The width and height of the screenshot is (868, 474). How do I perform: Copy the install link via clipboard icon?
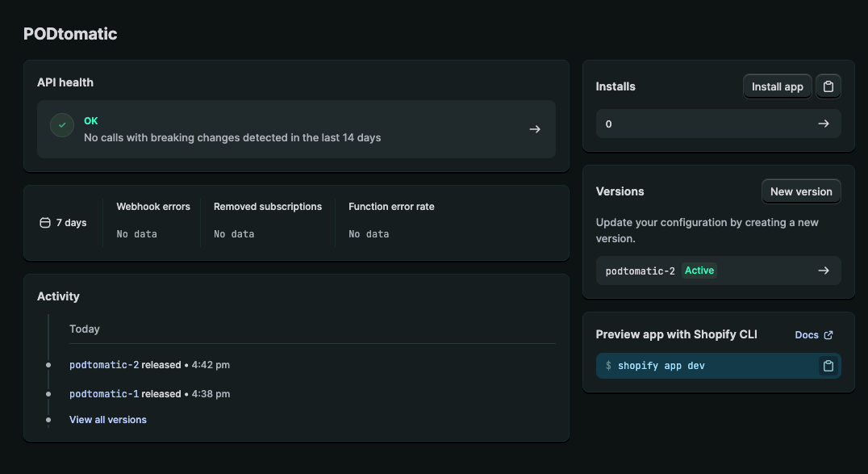pyautogui.click(x=828, y=86)
